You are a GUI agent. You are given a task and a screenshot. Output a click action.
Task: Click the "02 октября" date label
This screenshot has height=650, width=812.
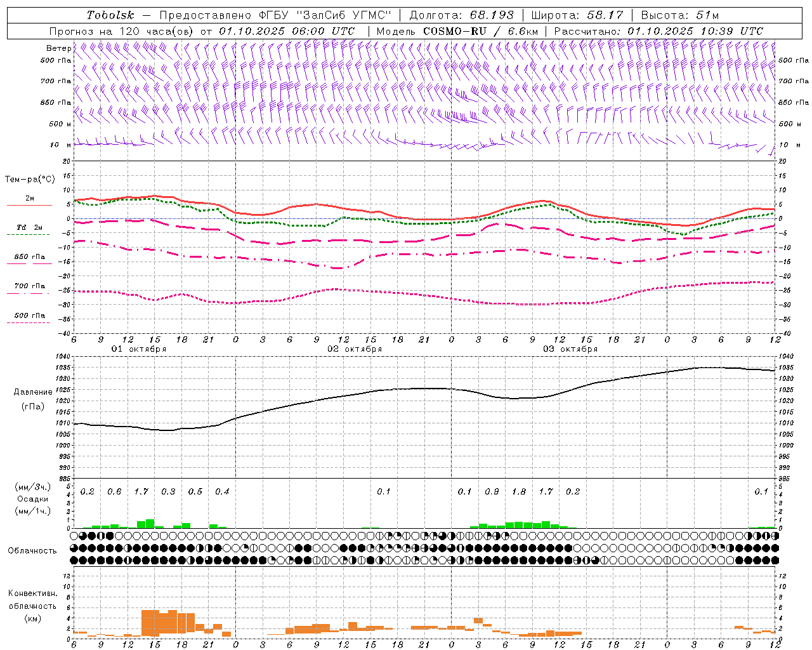pyautogui.click(x=355, y=349)
